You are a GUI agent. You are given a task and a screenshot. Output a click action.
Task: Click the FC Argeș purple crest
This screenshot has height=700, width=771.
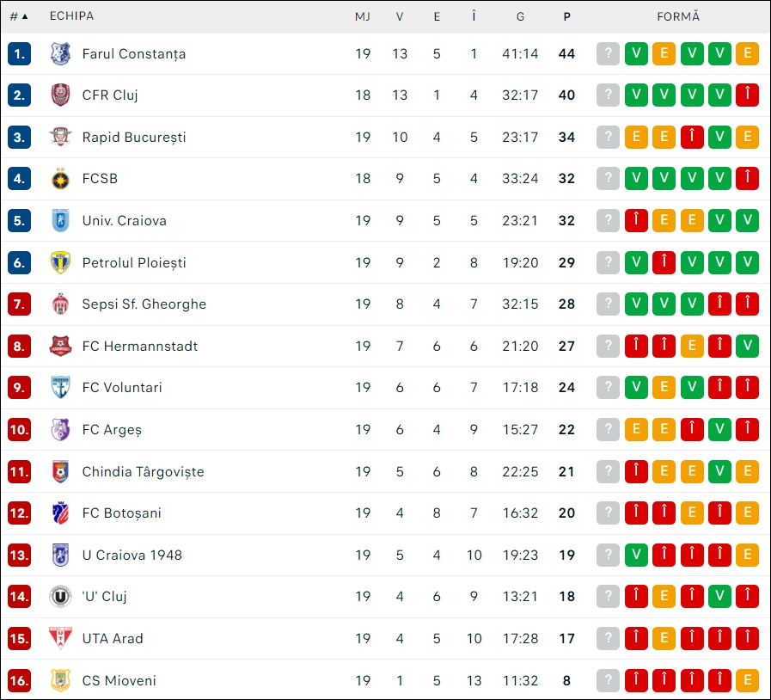[60, 429]
